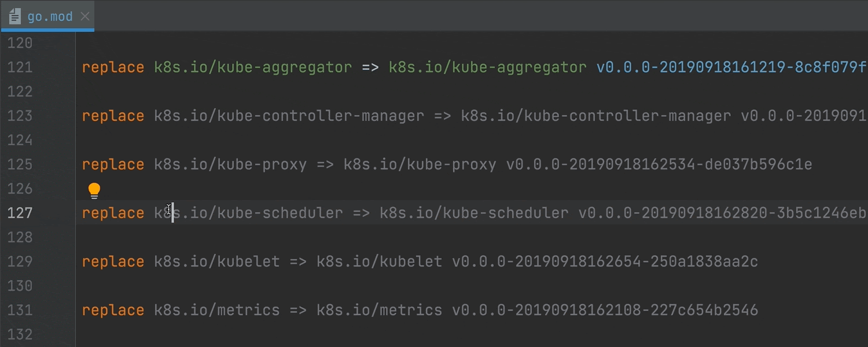The image size is (868, 347).
Task: Click the empty line 129 gutter number
Action: [20, 261]
